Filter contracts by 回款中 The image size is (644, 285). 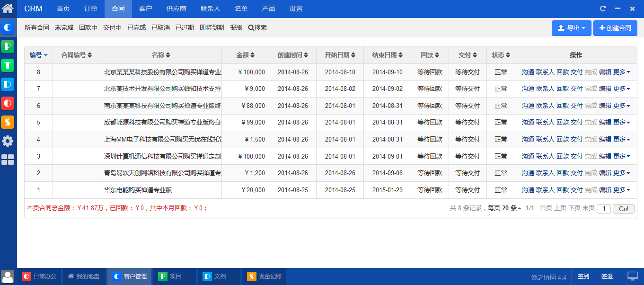pyautogui.click(x=88, y=27)
